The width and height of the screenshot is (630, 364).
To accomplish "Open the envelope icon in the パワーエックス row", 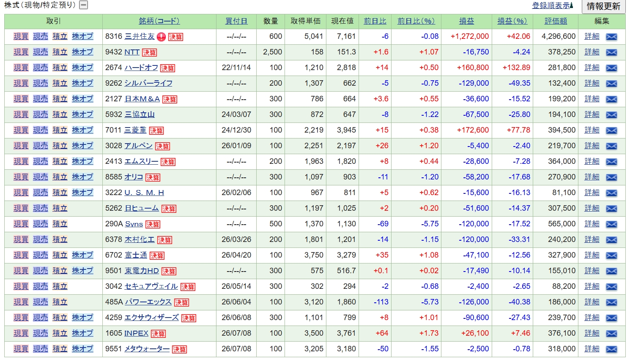I will coord(611,302).
